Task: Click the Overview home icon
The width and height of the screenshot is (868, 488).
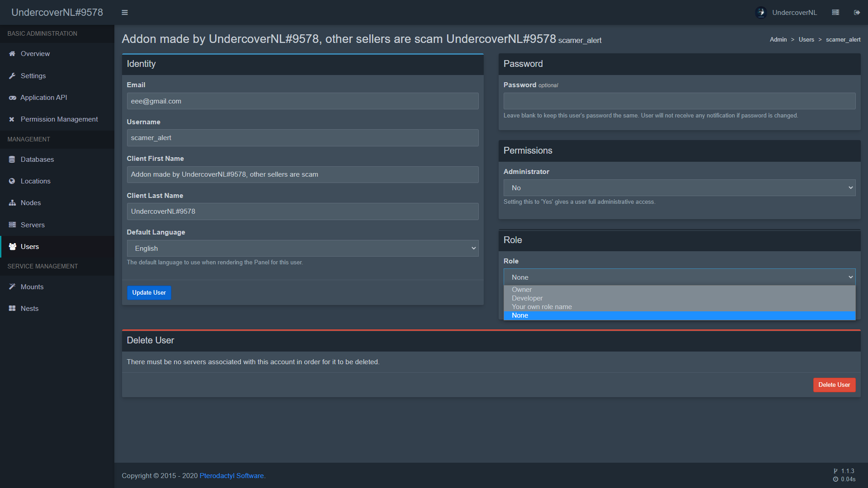Action: click(x=12, y=54)
